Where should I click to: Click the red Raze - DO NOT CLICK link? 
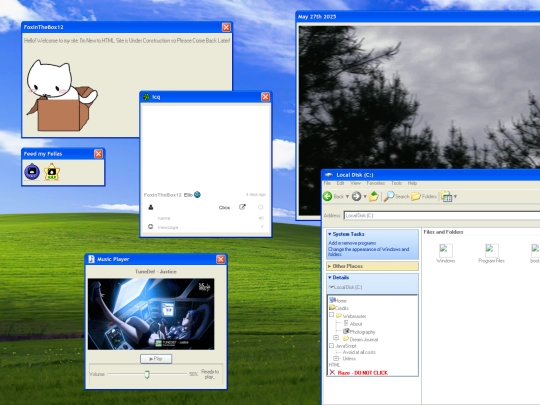point(362,373)
